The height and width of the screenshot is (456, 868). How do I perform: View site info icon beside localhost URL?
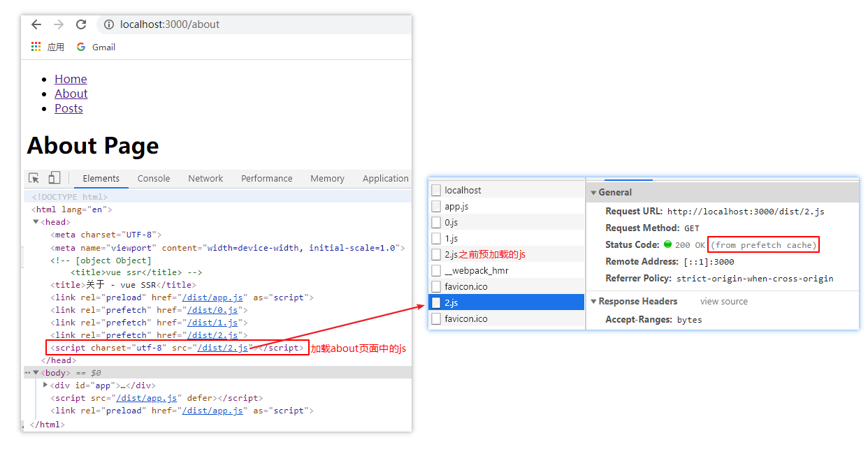(109, 24)
